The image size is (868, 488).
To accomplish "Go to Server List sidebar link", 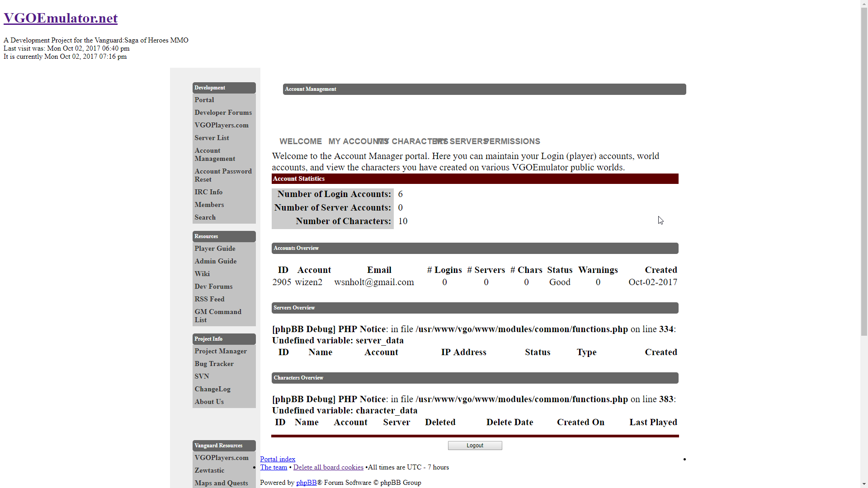I will click(x=212, y=138).
